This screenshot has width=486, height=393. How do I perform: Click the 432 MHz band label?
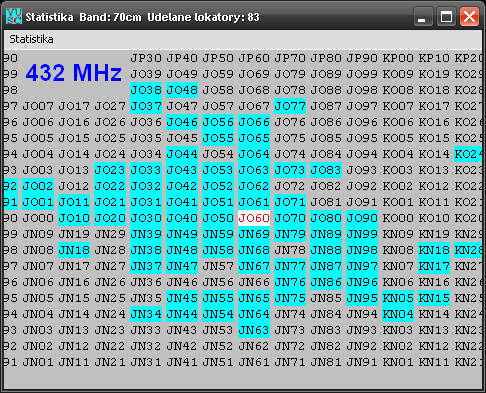(74, 73)
